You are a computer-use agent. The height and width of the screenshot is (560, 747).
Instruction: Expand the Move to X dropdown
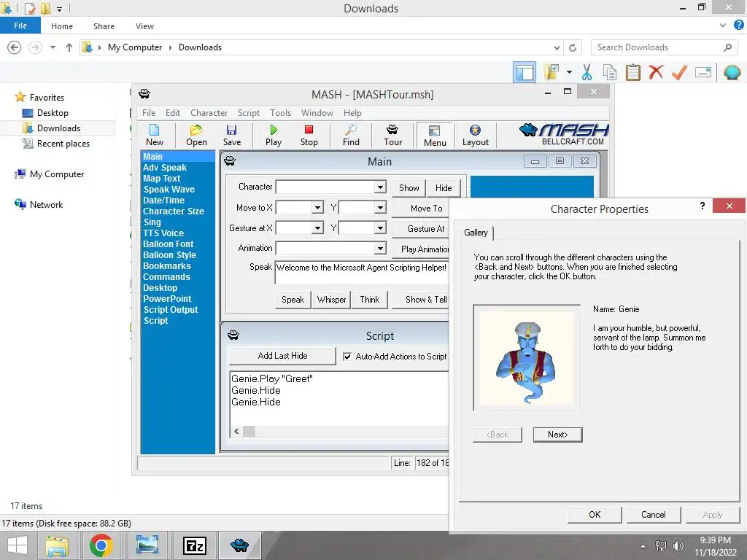pyautogui.click(x=318, y=207)
